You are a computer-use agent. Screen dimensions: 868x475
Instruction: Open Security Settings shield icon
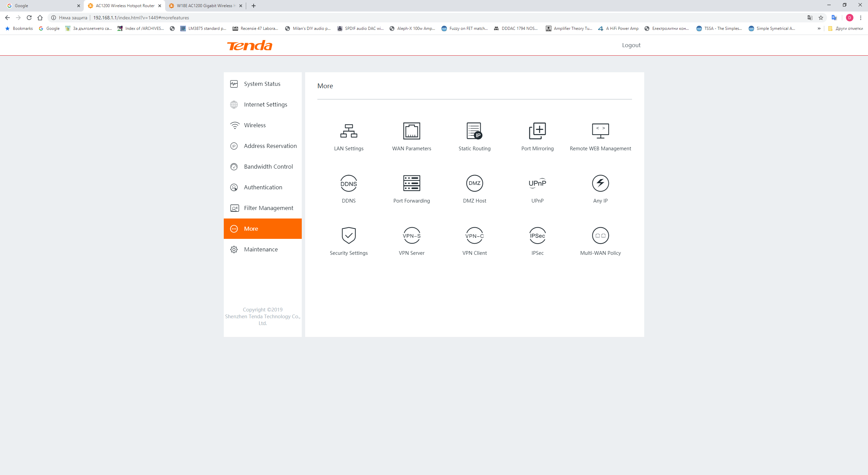coord(349,235)
